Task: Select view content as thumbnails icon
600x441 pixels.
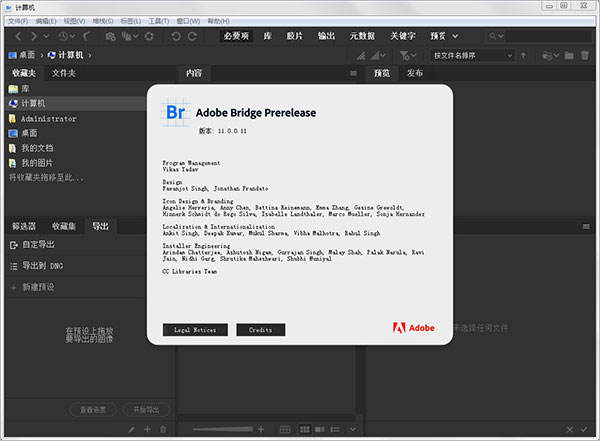Action: tap(305, 430)
